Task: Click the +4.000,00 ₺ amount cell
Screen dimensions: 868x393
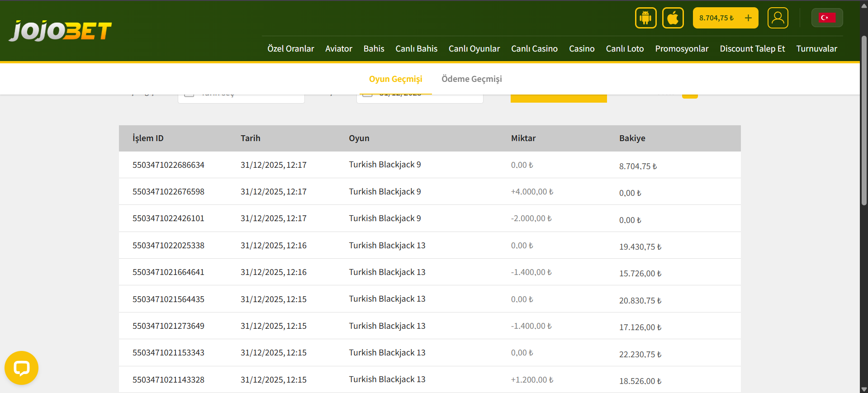Action: coord(532,192)
